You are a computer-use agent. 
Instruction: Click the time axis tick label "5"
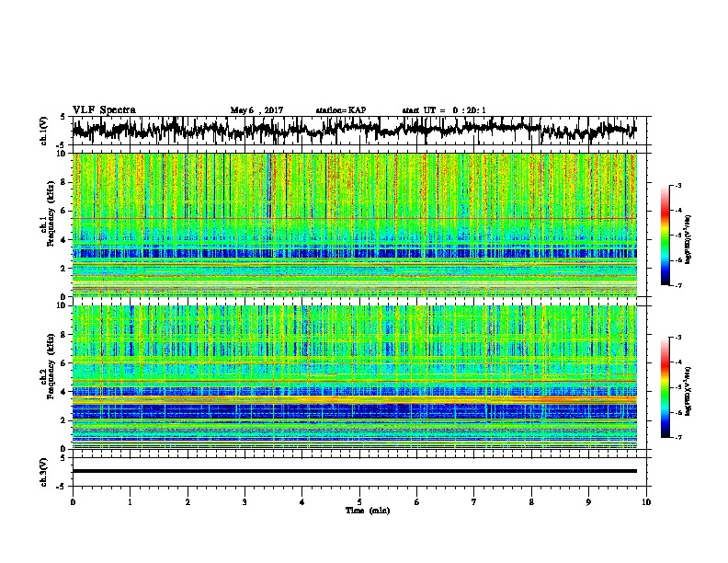tap(359, 502)
